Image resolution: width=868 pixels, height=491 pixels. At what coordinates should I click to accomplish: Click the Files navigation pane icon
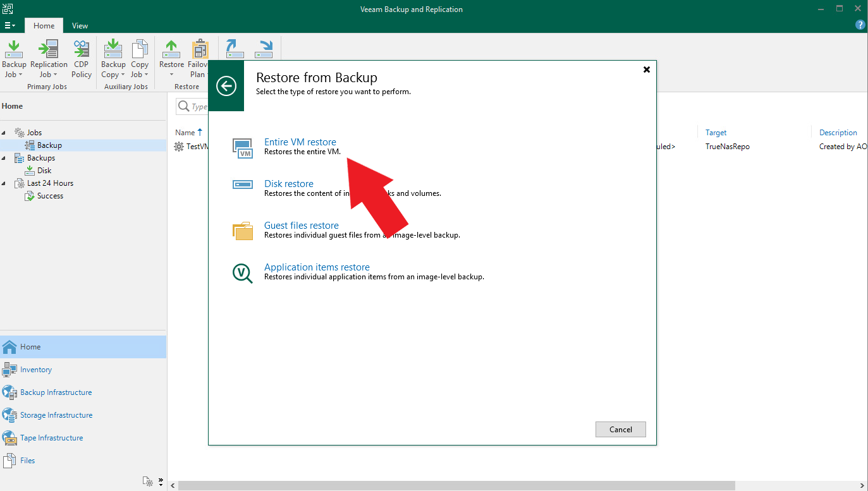coord(9,461)
